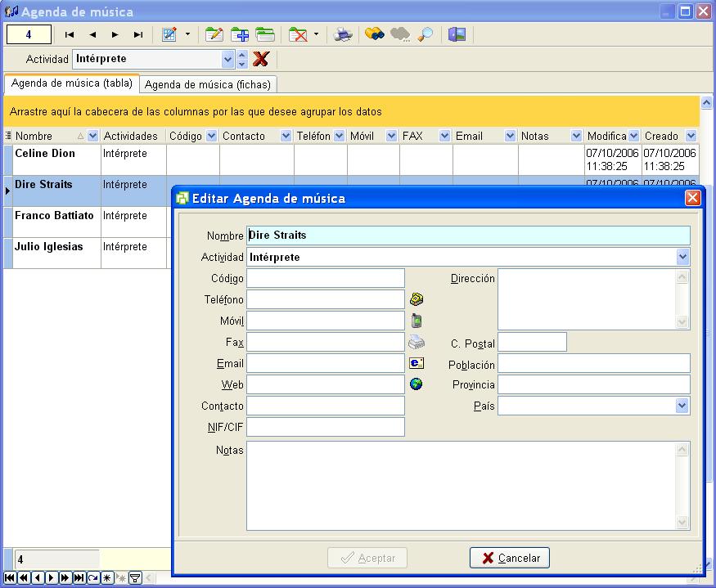
Task: Click the Aceptar button
Action: (x=367, y=558)
